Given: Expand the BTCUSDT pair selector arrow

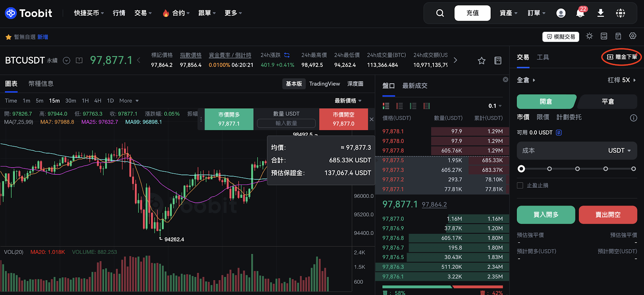Looking at the screenshot, I should click(67, 60).
